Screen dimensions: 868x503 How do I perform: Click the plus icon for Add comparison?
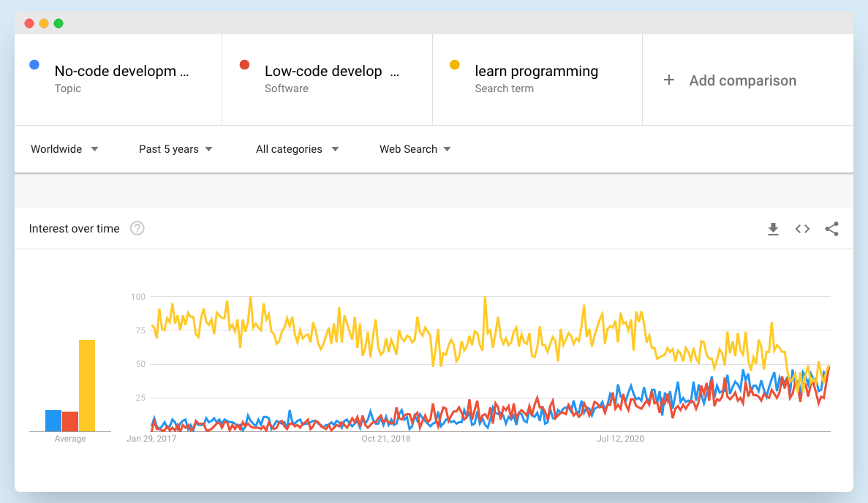tap(668, 80)
